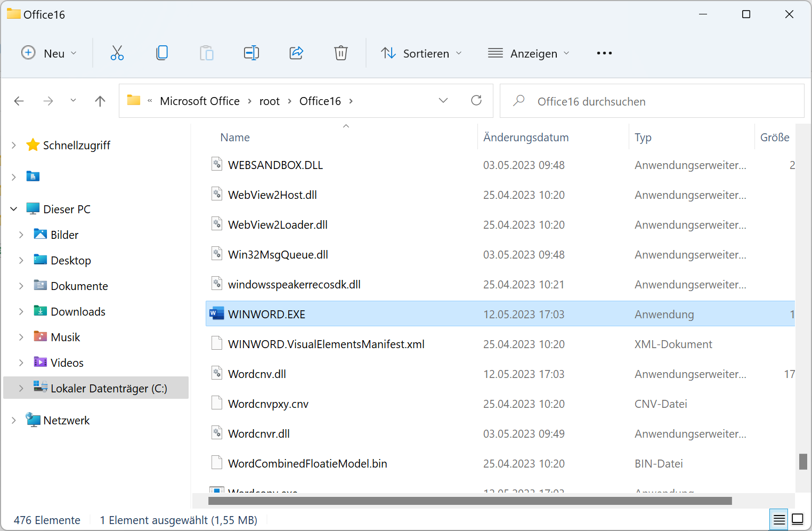The height and width of the screenshot is (531, 812).
Task: Go forward with the right arrow
Action: 48,101
